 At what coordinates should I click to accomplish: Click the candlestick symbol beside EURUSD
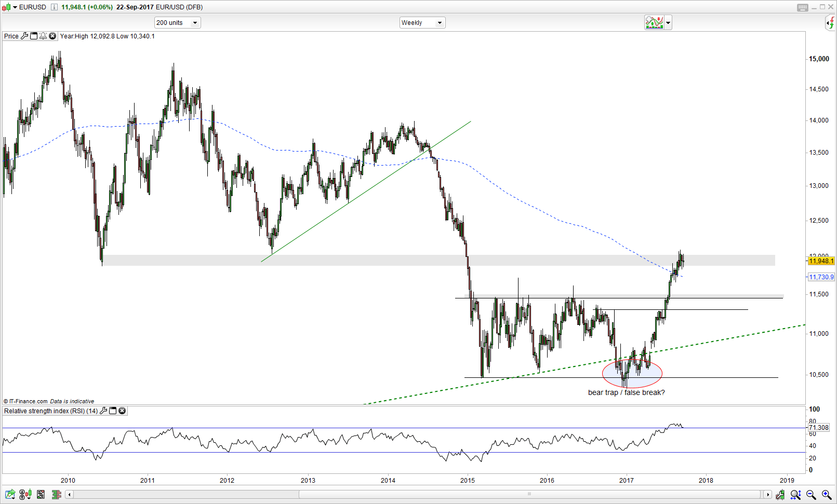coord(6,7)
